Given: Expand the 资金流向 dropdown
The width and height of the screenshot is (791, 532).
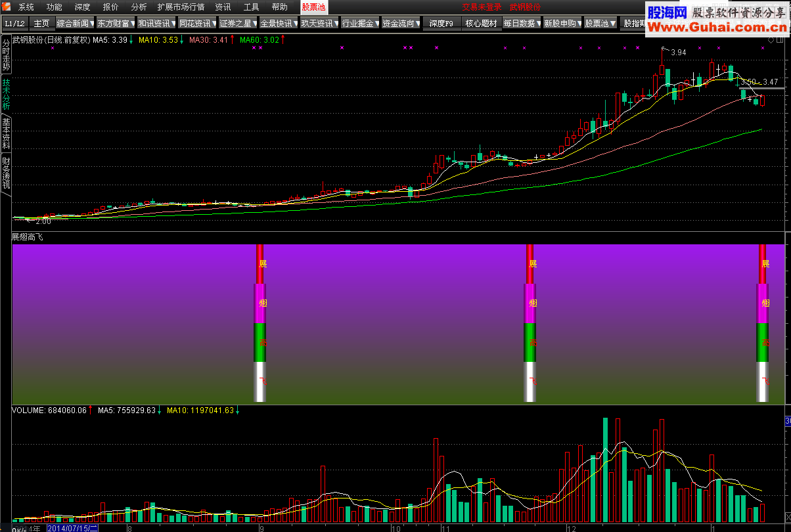Looking at the screenshot, I should click(401, 23).
